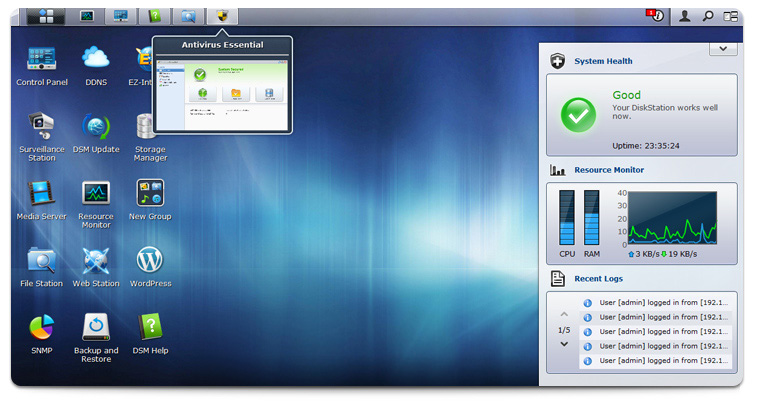The width and height of the screenshot is (758, 411).
Task: Open the New Group desktop folder
Action: pos(150,194)
